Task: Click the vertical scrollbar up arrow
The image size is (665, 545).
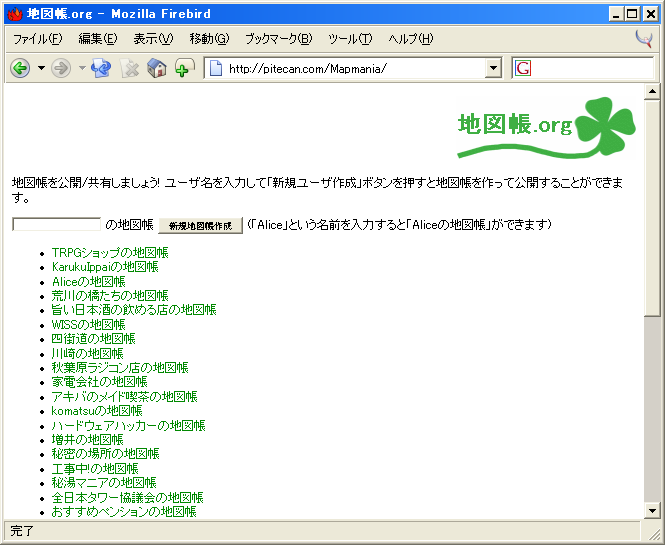Action: coord(652,91)
